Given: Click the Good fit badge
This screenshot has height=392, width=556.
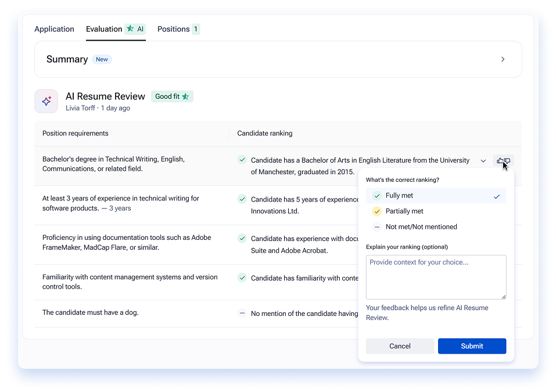Looking at the screenshot, I should click(x=172, y=96).
